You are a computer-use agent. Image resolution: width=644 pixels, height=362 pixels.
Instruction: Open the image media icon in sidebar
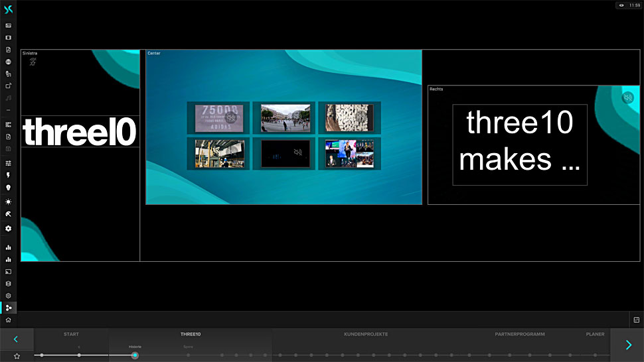[8, 25]
